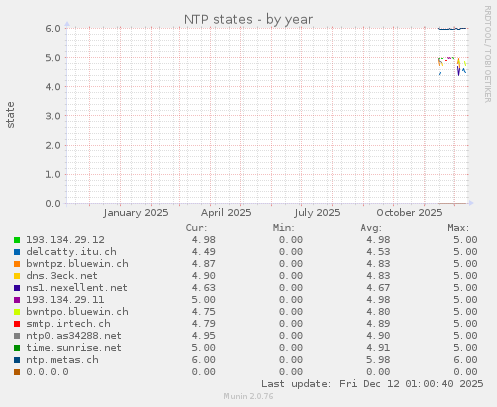
Task: Click the Cur value 4.95 for ntp0.as34288.net
Action: (203, 336)
